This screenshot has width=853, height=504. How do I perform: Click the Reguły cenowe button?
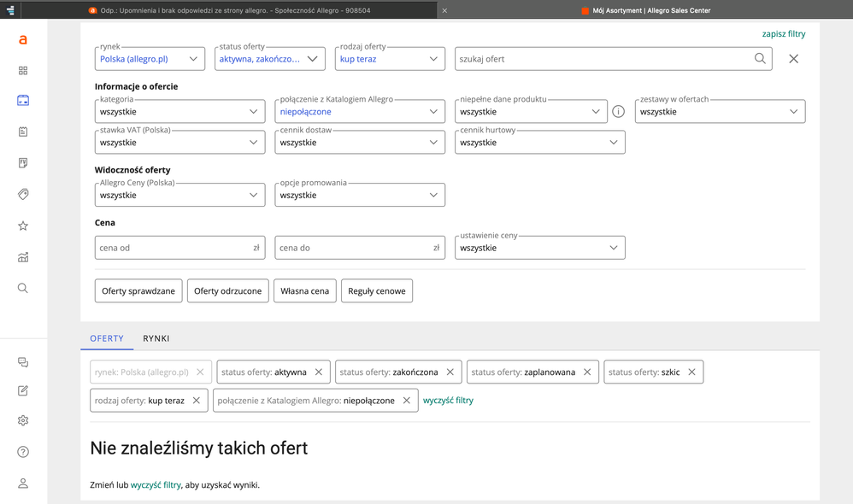point(377,291)
